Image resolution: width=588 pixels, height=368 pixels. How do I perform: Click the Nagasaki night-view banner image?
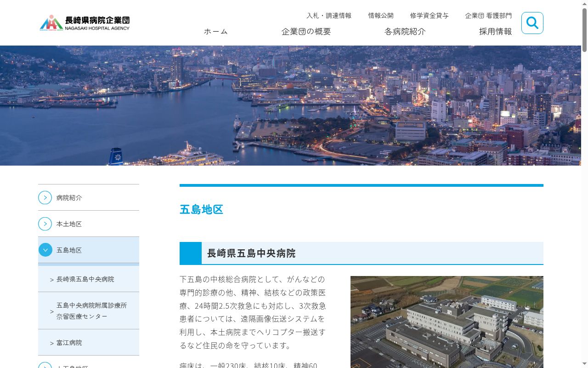click(290, 105)
